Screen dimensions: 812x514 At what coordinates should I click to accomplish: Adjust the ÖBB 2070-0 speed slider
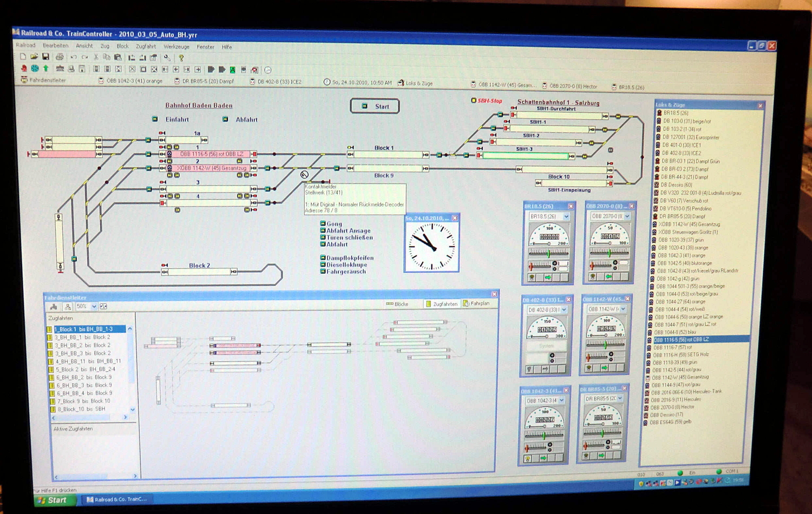click(610, 252)
